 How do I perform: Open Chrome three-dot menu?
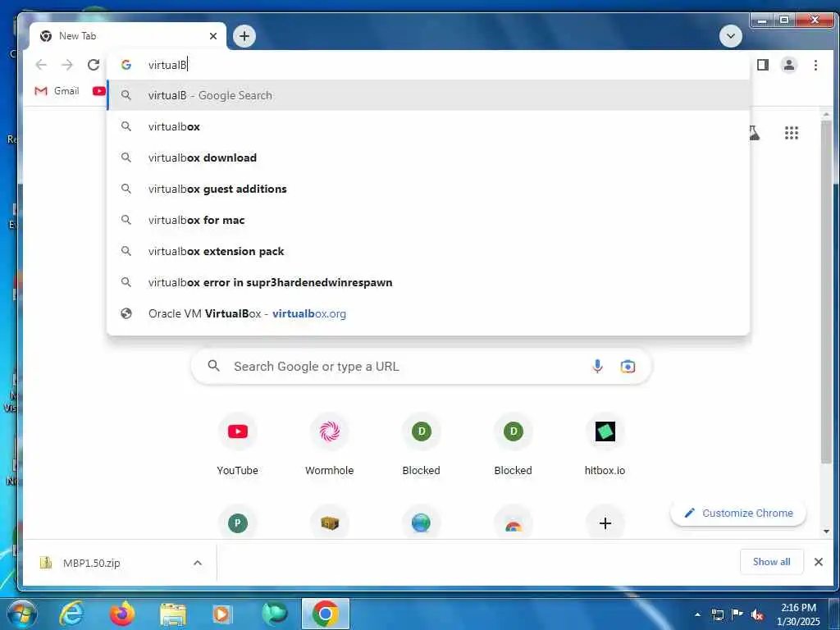click(815, 65)
